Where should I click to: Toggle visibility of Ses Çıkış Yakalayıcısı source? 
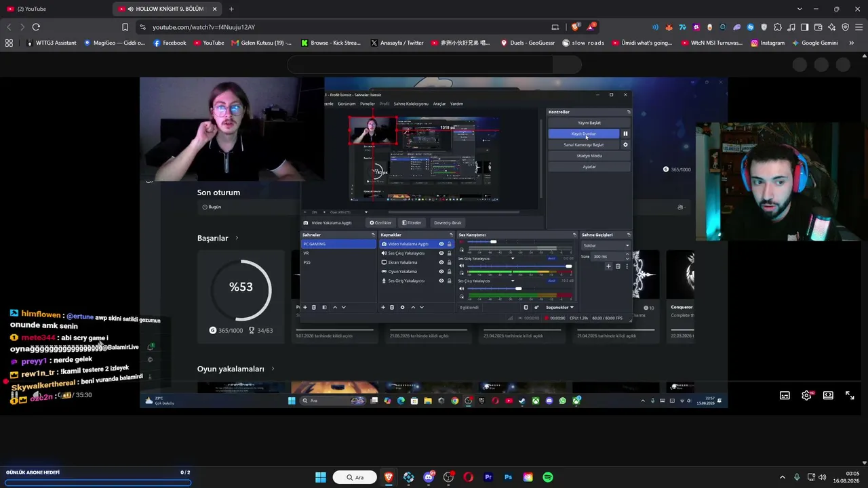coord(441,253)
